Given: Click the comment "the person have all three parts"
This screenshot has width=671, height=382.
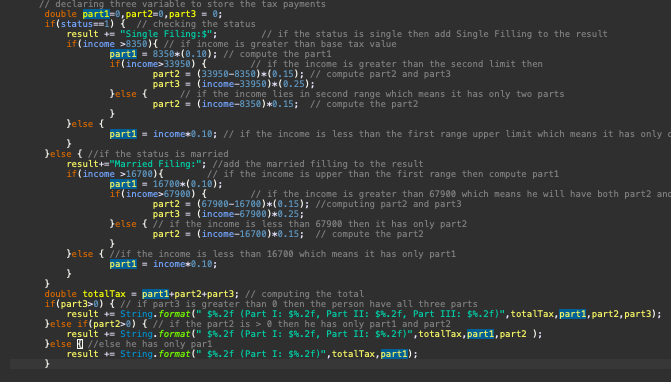Looking at the screenshot, I should click(x=394, y=304).
